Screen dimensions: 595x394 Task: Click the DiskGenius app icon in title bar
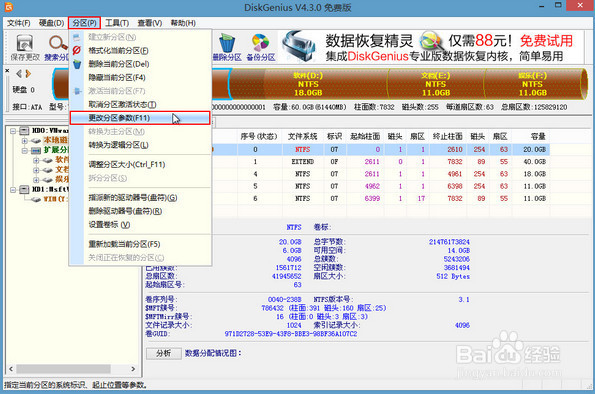pos(8,6)
